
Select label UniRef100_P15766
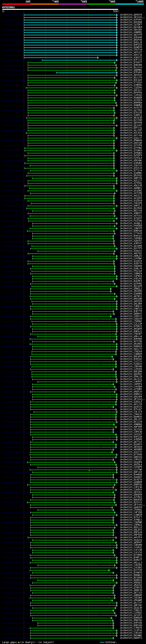131,221
